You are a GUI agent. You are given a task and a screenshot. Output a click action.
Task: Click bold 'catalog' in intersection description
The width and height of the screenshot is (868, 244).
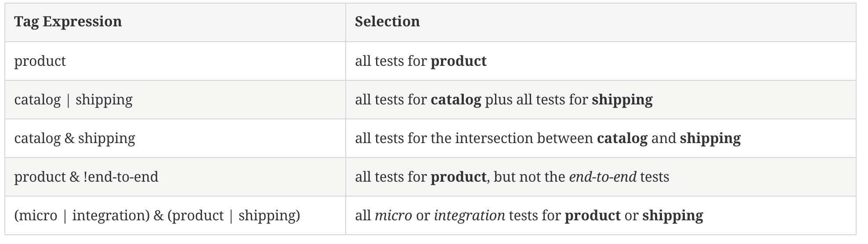point(622,138)
